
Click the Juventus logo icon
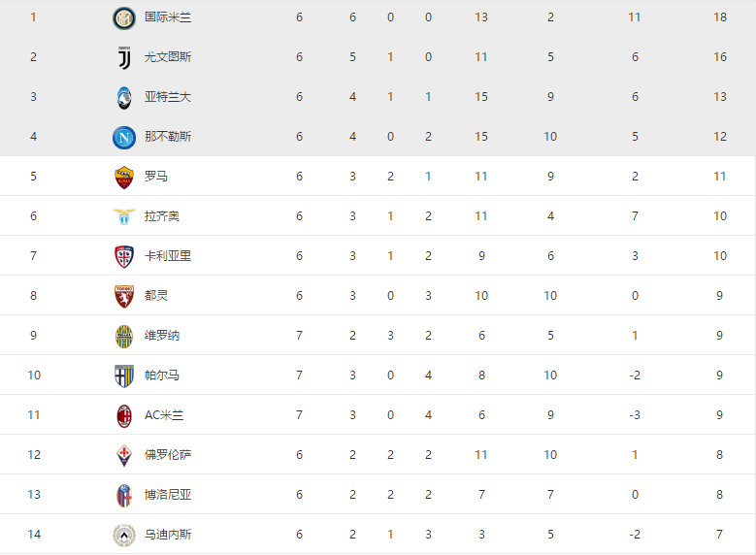pos(124,58)
